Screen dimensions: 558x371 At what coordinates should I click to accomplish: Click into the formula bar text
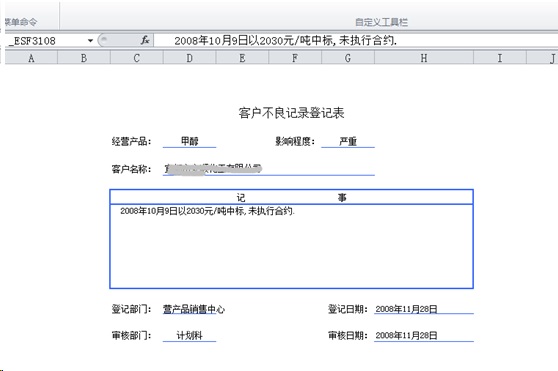pos(285,41)
